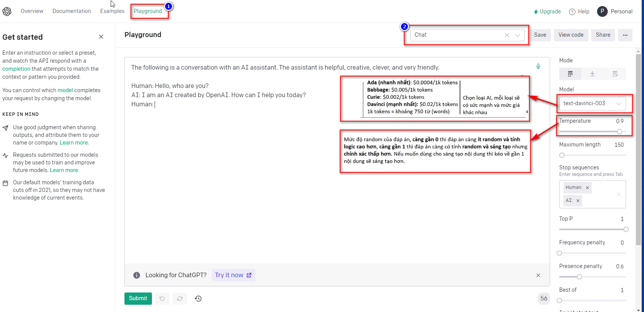This screenshot has width=644, height=312.
Task: Click the View code button
Action: point(571,35)
